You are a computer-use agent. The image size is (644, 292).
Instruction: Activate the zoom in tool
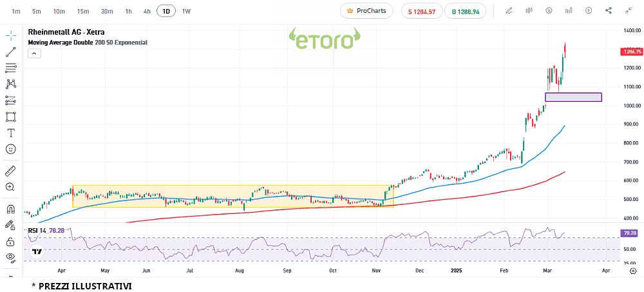click(11, 187)
